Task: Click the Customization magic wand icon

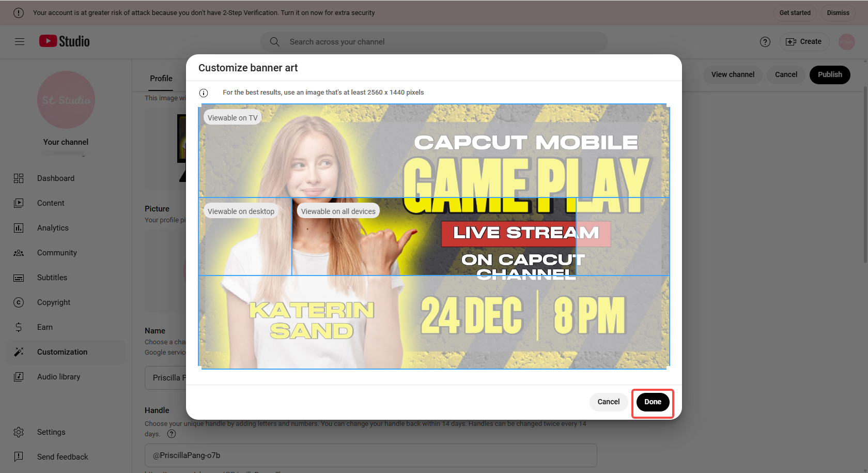Action: coord(19,352)
